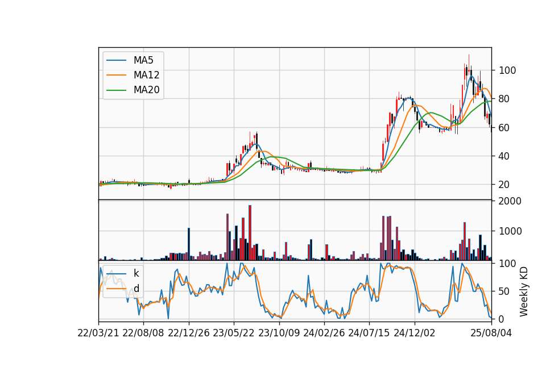Click the price axis value 60
546x392 pixels.
click(504, 128)
